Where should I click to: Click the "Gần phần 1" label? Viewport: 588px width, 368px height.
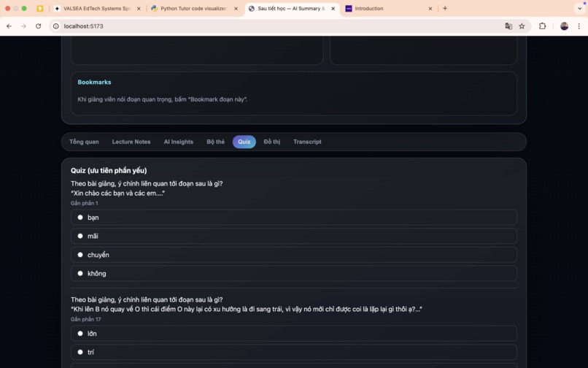click(85, 203)
